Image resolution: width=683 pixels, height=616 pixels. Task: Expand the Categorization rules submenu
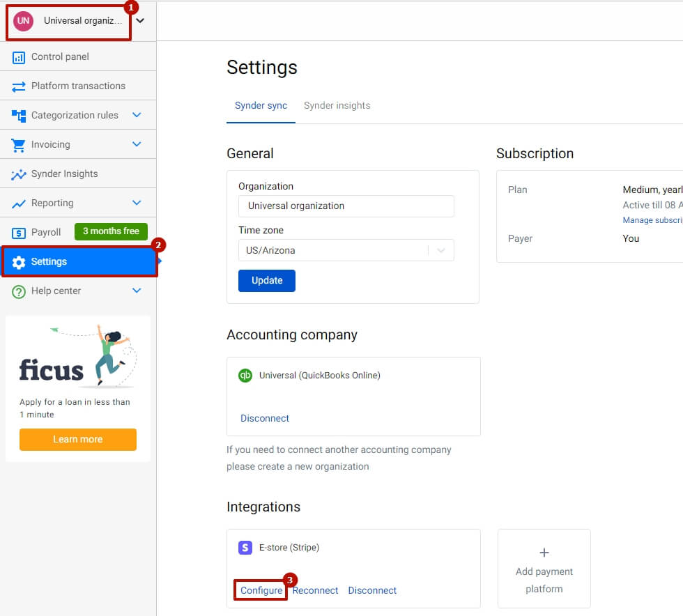point(137,115)
